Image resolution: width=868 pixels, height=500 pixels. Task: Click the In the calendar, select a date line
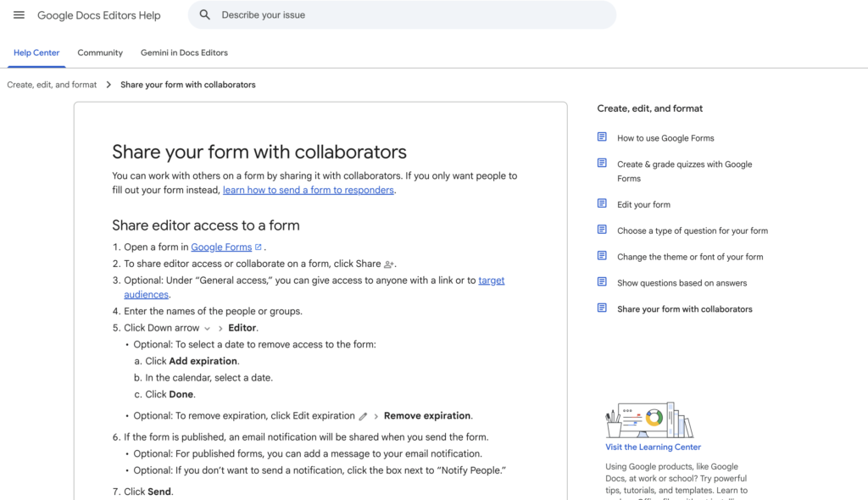click(209, 378)
